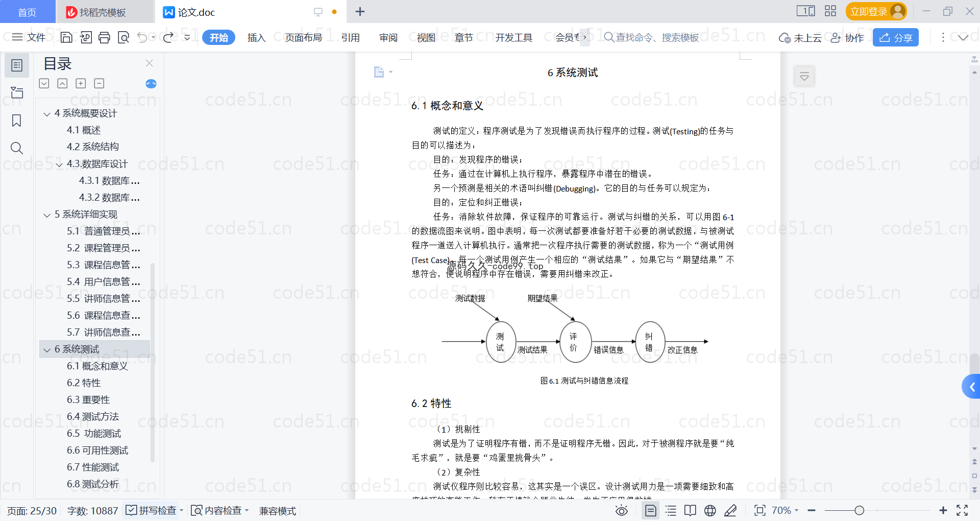Viewport: 980px width, 521px height.
Task: Select the 引用 ribbon tab
Action: pos(351,37)
